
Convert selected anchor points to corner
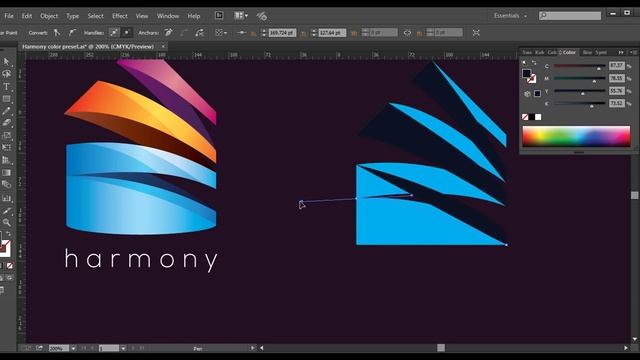pyautogui.click(x=57, y=33)
